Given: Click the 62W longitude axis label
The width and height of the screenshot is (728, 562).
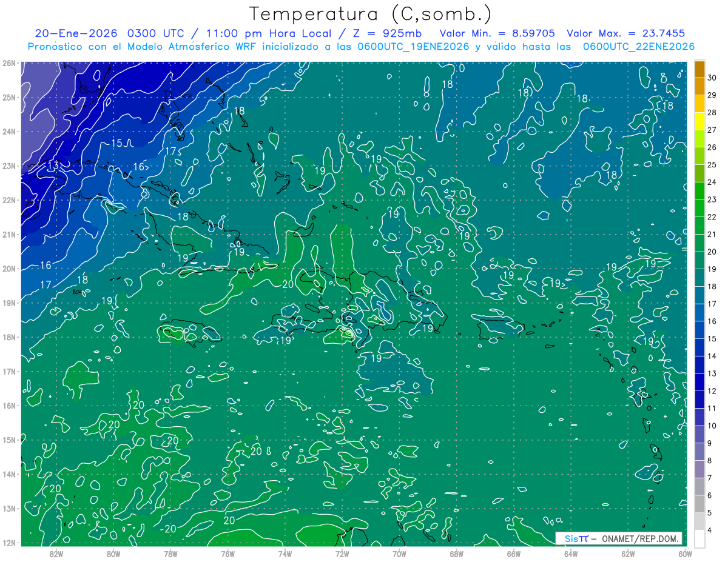Looking at the screenshot, I should [x=627, y=554].
